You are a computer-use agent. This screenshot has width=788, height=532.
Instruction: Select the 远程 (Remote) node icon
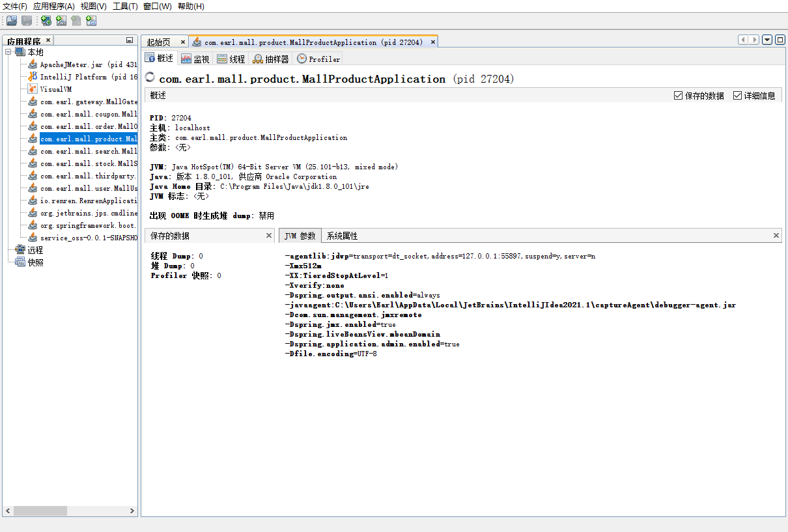[x=20, y=250]
